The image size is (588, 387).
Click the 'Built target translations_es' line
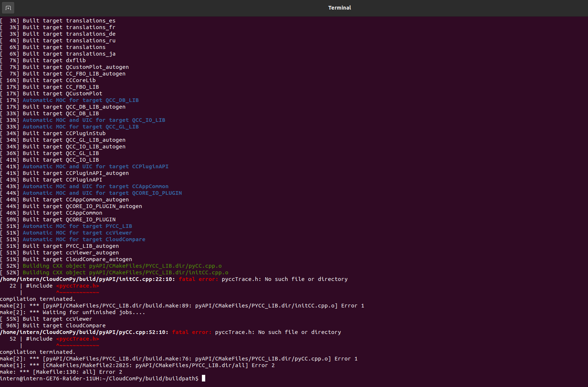pyautogui.click(x=58, y=21)
